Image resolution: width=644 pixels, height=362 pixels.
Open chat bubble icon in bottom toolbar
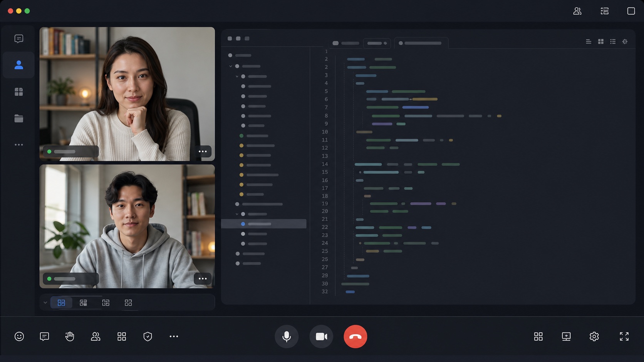coord(44,337)
